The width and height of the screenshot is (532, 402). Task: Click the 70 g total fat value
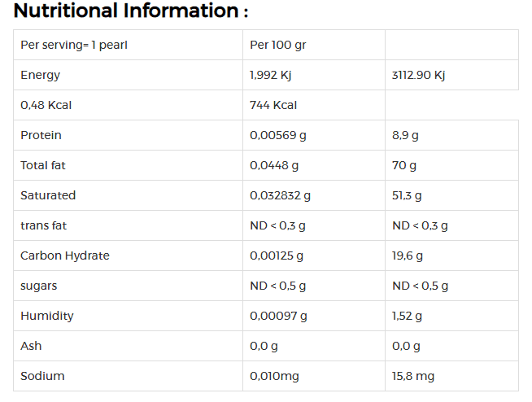[x=404, y=165]
